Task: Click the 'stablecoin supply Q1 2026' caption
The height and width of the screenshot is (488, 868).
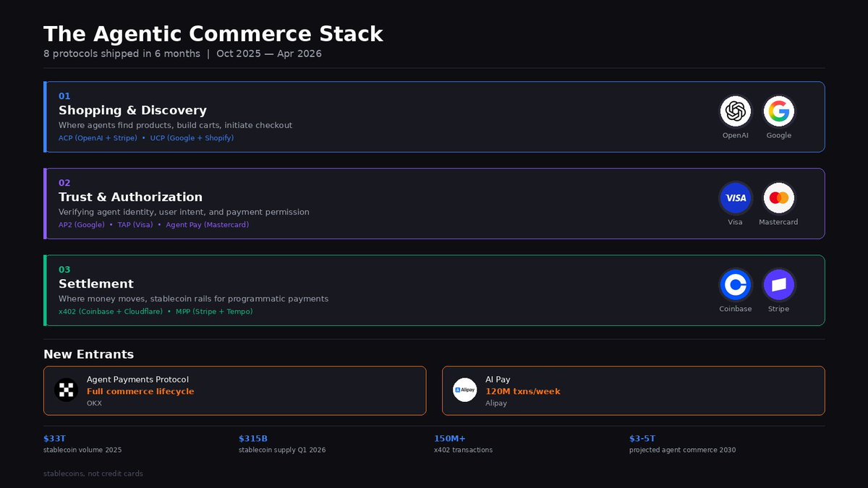Action: [282, 450]
